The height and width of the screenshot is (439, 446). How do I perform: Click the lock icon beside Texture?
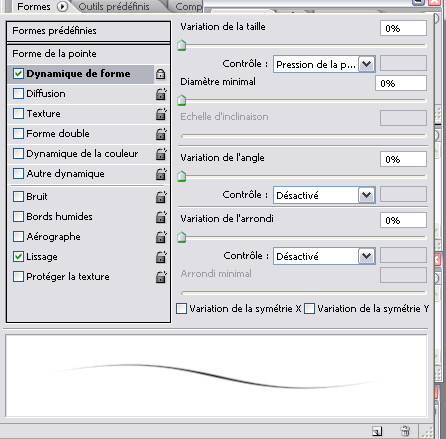pos(161,114)
